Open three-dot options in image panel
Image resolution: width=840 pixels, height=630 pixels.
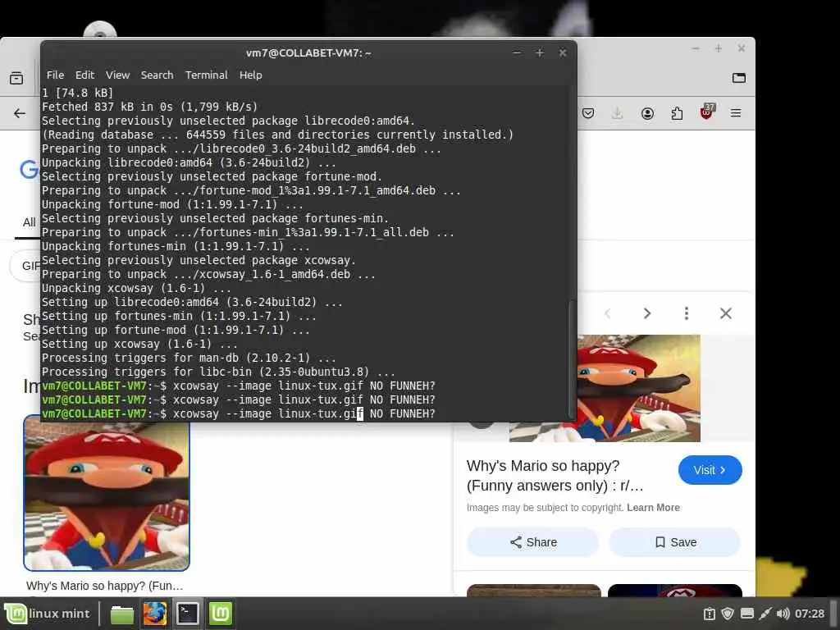coord(687,313)
